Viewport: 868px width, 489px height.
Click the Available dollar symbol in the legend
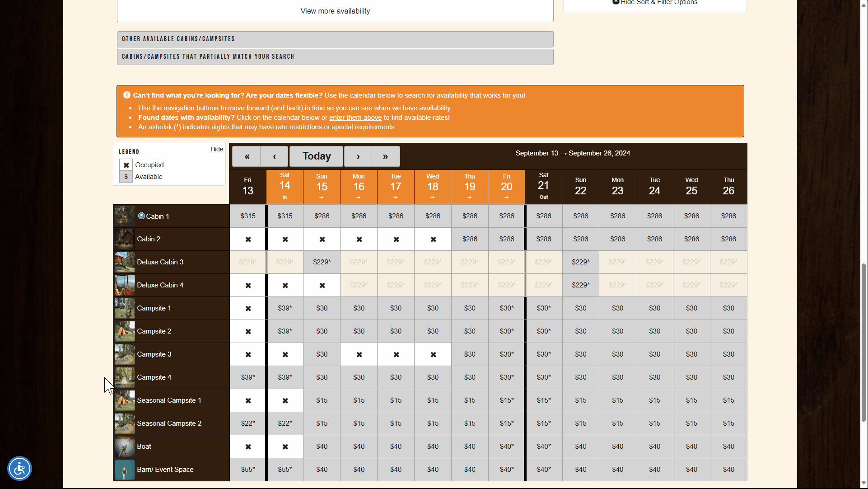click(x=126, y=176)
